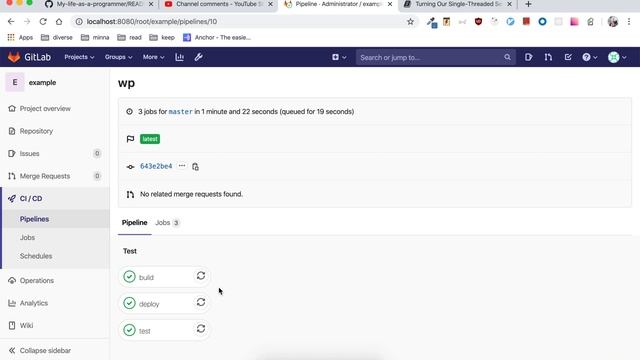
Task: Select Pipelines under CI / CD
Action: [x=34, y=219]
